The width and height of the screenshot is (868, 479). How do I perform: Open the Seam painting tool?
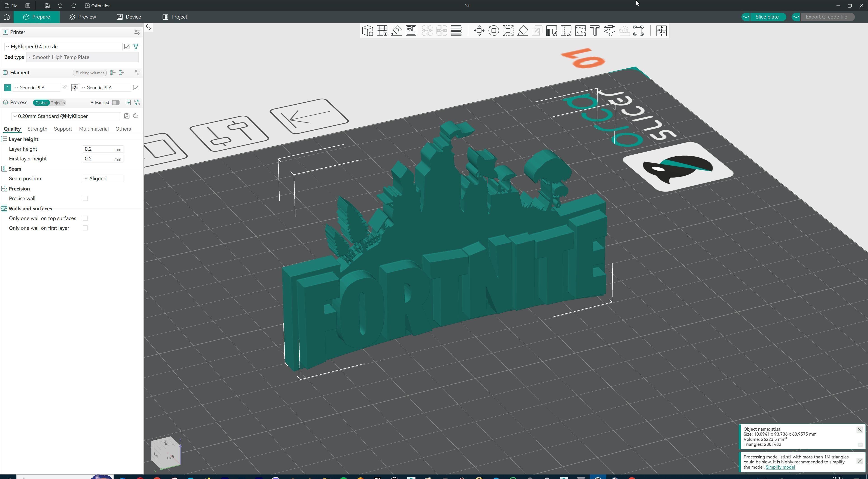coord(566,31)
